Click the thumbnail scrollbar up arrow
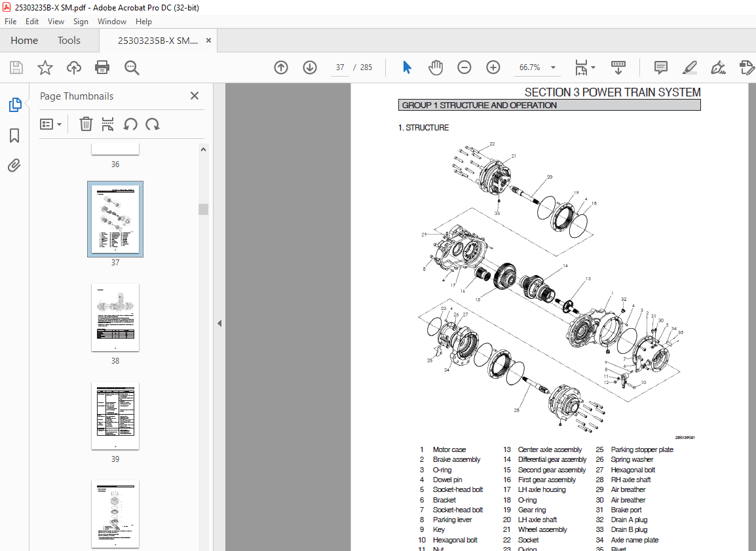This screenshot has width=756, height=551. [204, 149]
